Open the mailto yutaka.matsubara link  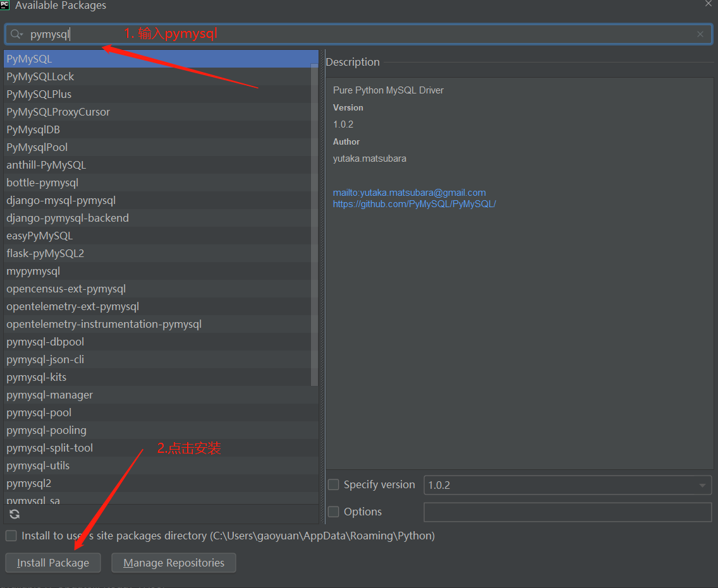coord(410,193)
